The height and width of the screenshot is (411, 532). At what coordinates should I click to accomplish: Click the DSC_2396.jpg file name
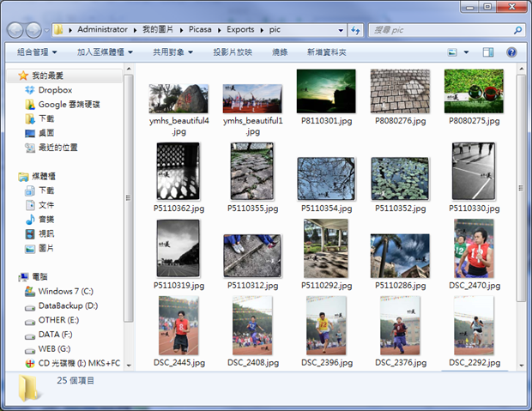click(x=327, y=363)
